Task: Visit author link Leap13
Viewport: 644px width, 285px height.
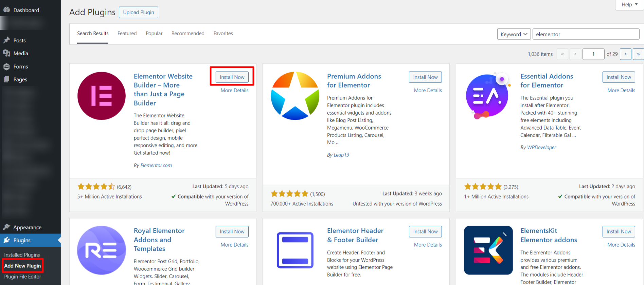Action: (341, 155)
